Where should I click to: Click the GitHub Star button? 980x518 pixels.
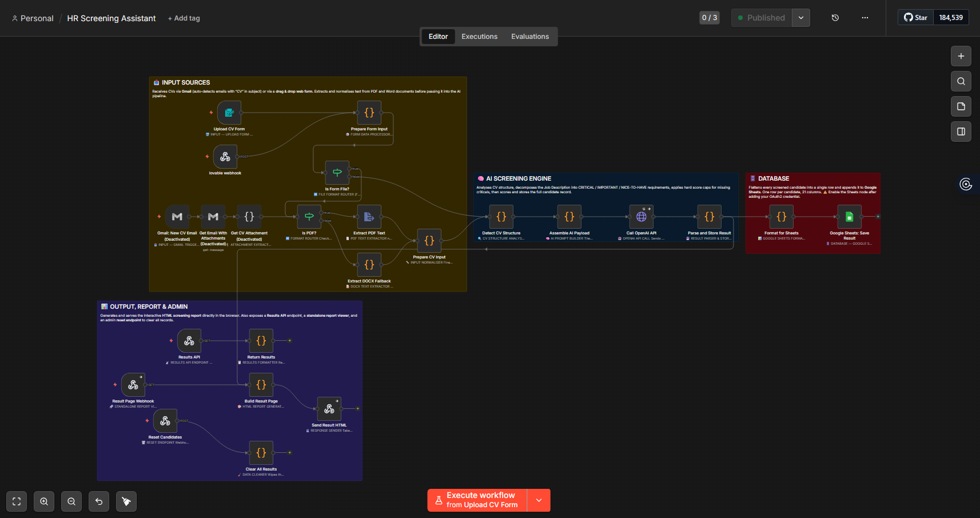[915, 18]
